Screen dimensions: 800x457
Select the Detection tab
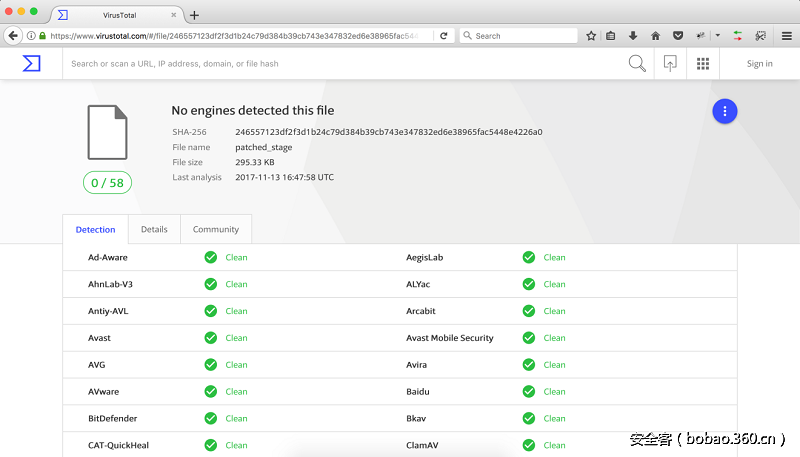click(x=96, y=229)
